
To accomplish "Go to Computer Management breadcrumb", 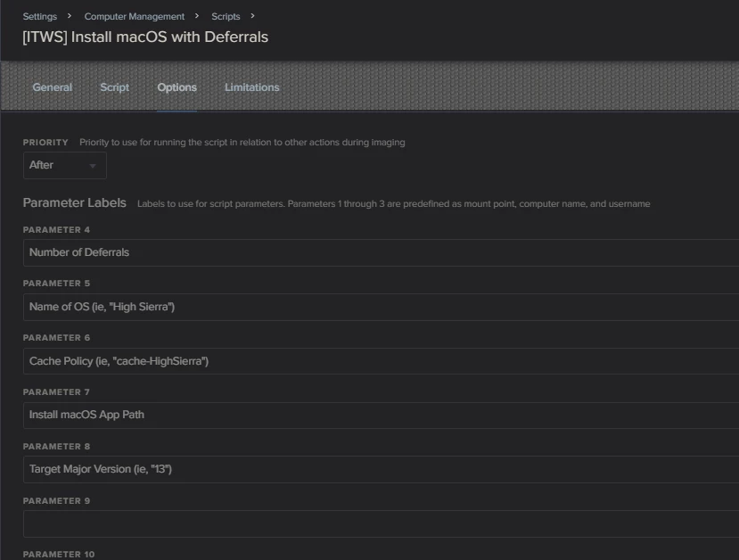I will point(135,17).
